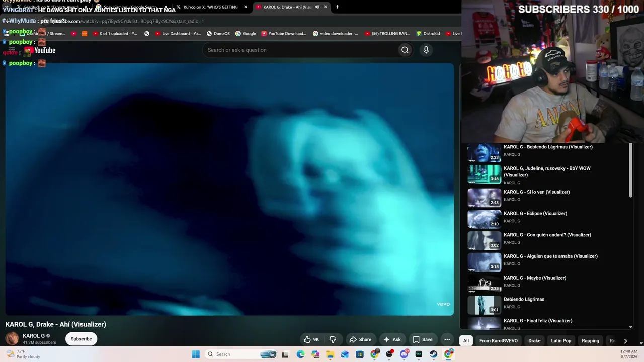This screenshot has width=644, height=362.
Task: Click the YouTube search input field
Action: point(300,50)
